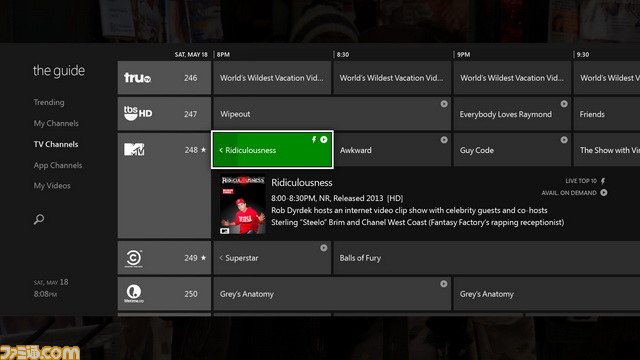The image size is (640, 360).
Task: Click lightning bolt icon on Ridiculousness tile
Action: (x=314, y=140)
